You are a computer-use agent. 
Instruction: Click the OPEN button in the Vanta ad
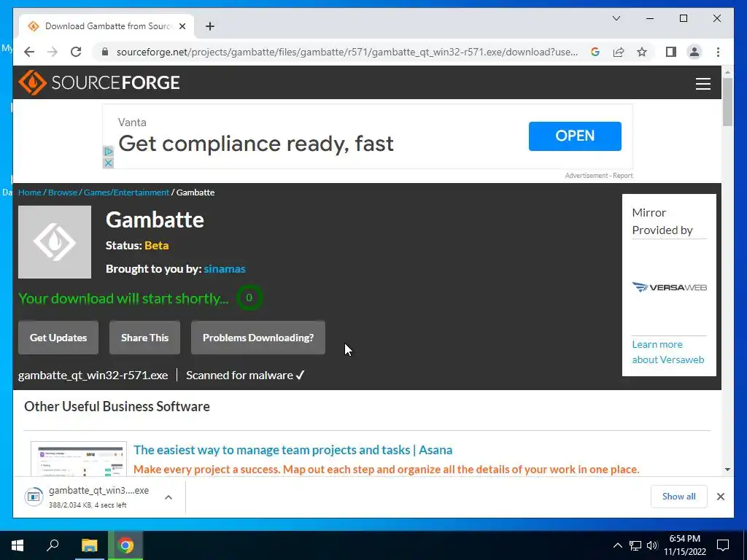(575, 136)
